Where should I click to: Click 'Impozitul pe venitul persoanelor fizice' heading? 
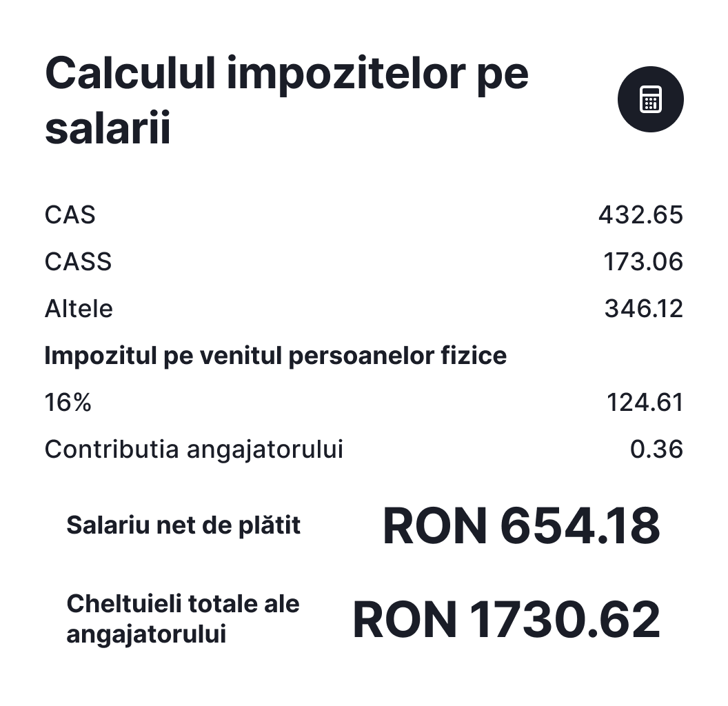coord(275,356)
